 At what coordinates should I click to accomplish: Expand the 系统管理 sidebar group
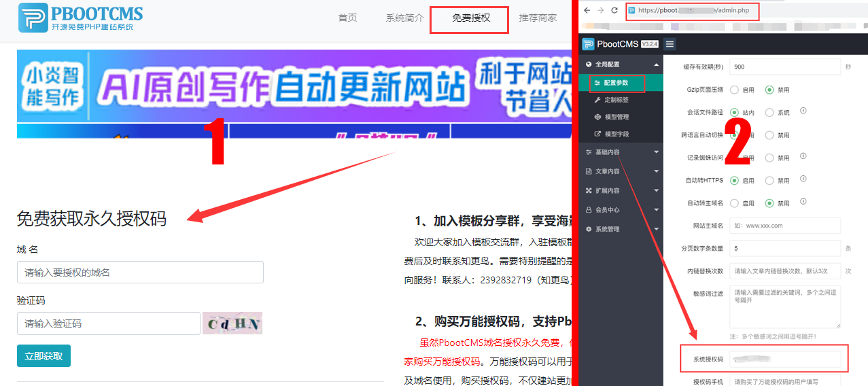pyautogui.click(x=621, y=229)
